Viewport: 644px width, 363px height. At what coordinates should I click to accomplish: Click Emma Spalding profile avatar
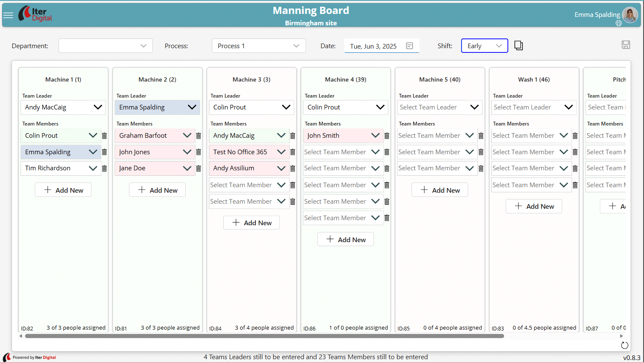click(630, 15)
